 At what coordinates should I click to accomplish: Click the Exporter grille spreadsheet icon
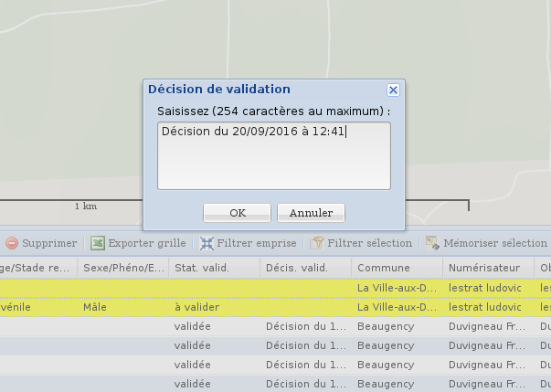[97, 244]
